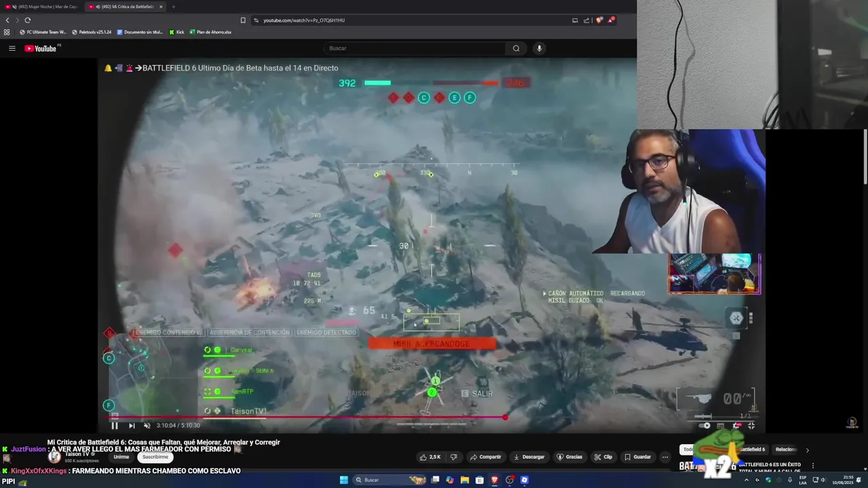Open a new browser tab with plus

[174, 7]
